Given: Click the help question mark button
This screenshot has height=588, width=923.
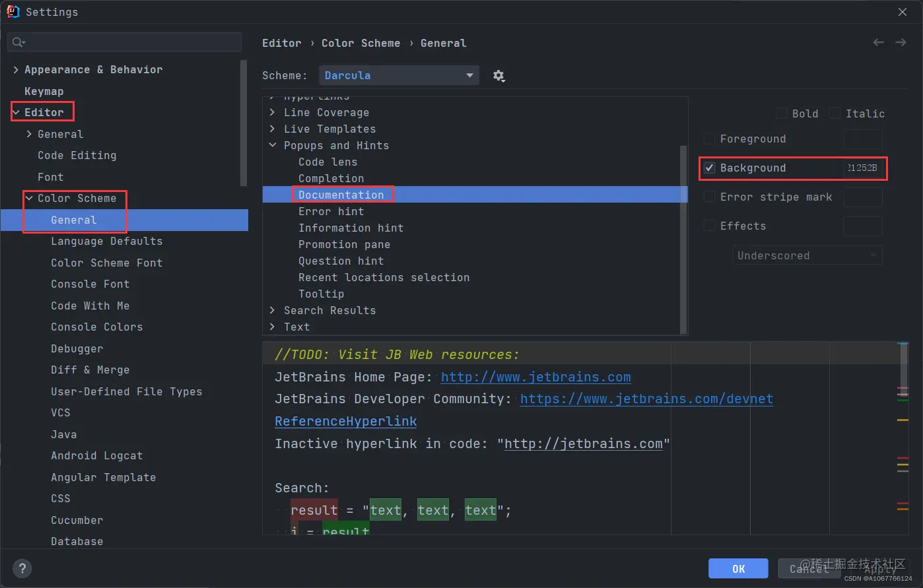Looking at the screenshot, I should [x=22, y=568].
